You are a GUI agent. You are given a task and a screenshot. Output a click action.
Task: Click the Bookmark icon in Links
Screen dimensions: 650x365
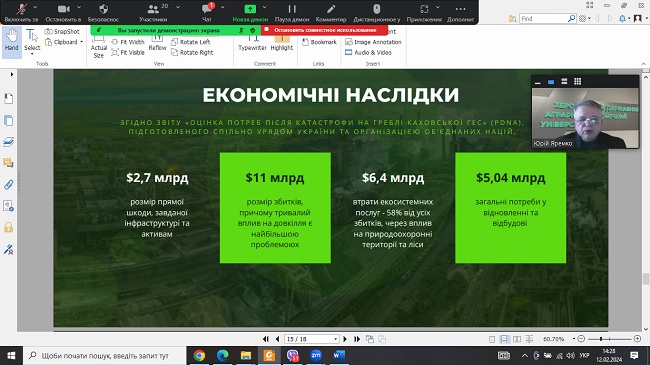coord(306,42)
